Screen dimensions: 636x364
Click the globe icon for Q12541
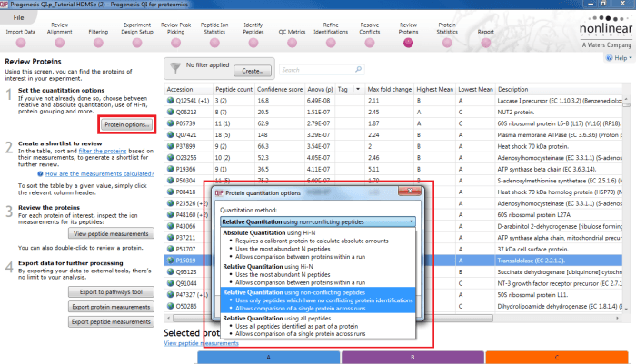tap(171, 101)
